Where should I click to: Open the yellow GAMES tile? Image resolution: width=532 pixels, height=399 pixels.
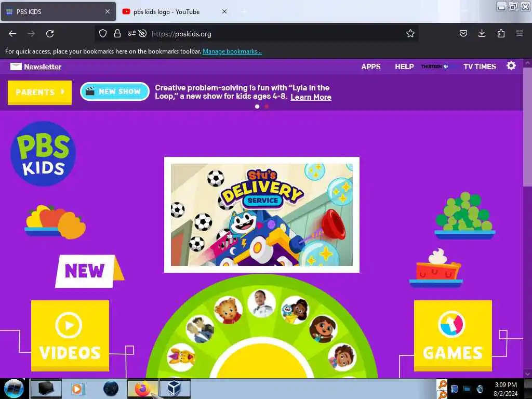(453, 336)
